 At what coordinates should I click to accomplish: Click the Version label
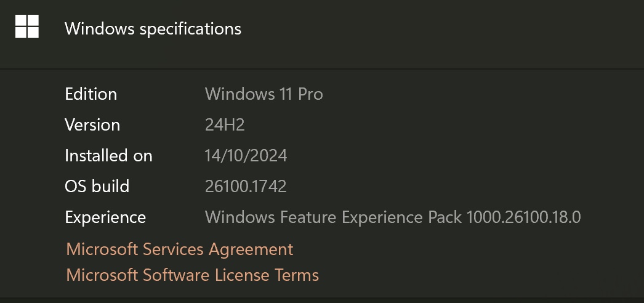tap(92, 125)
